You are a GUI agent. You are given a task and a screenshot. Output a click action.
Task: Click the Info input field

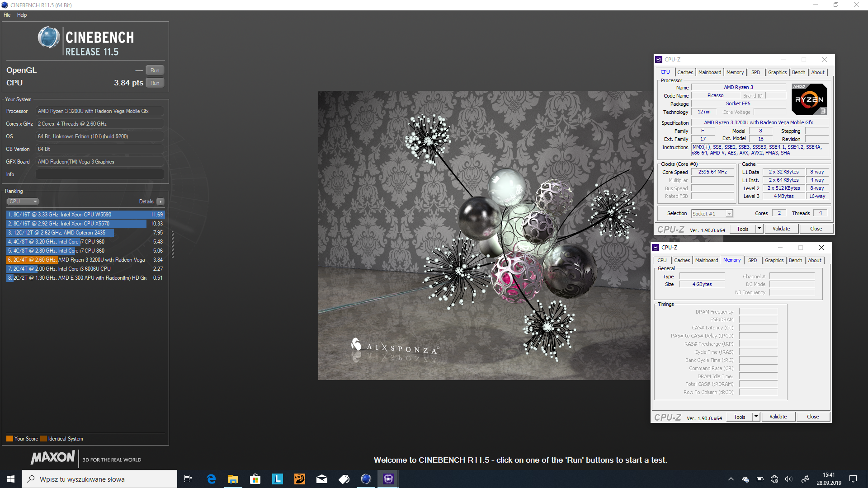click(99, 174)
